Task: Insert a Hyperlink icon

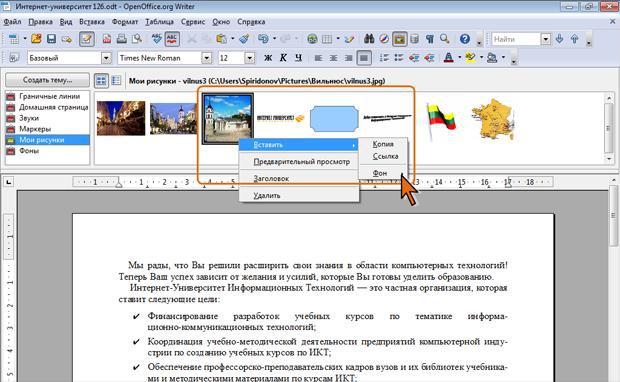Action: [x=312, y=39]
